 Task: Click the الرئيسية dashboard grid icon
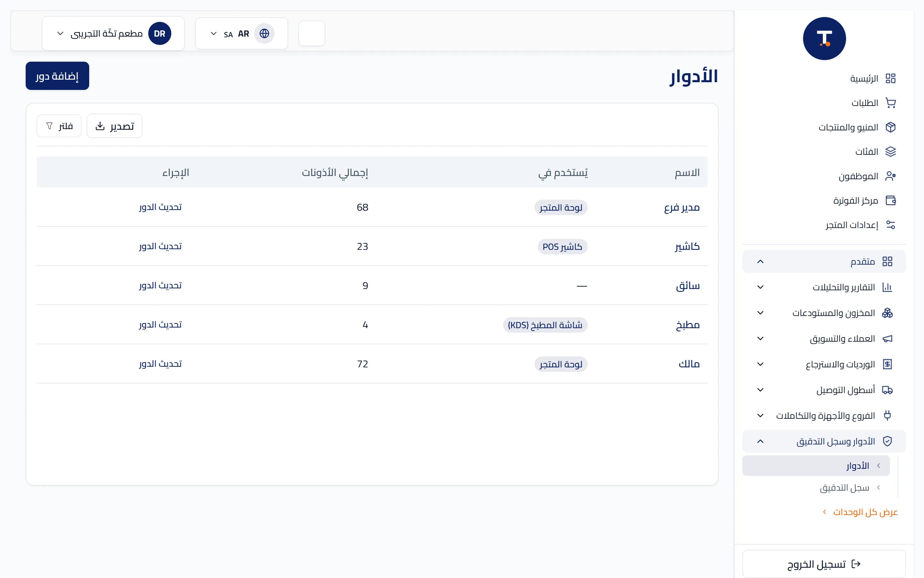point(890,78)
